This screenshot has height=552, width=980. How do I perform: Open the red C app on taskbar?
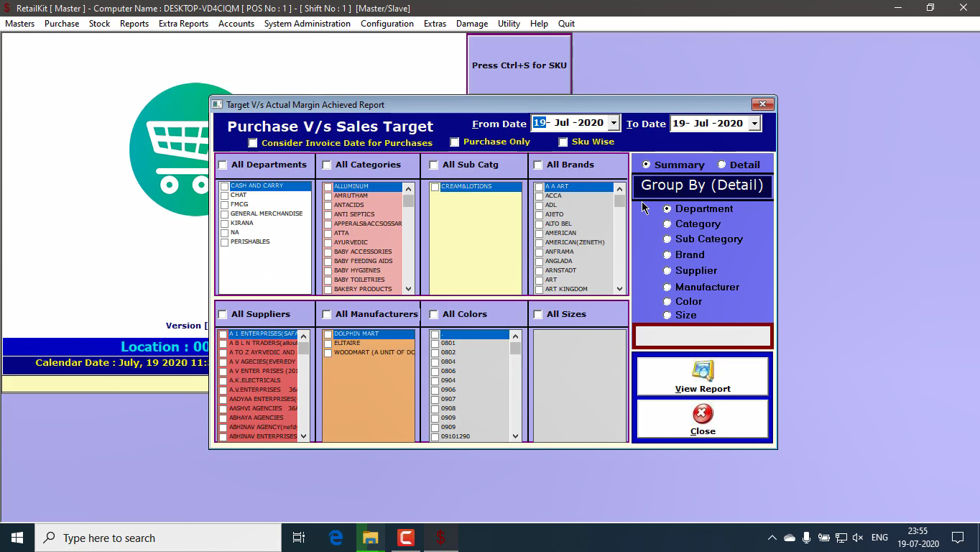(x=406, y=538)
